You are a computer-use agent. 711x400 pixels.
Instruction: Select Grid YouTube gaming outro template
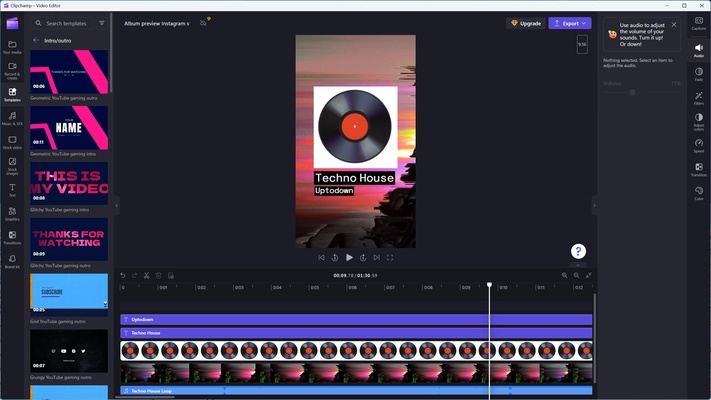pyautogui.click(x=69, y=295)
